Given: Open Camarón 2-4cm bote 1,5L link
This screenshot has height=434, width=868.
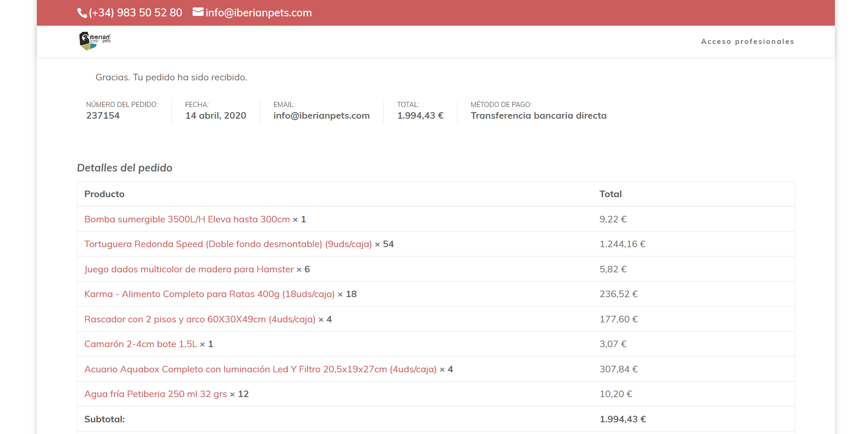Looking at the screenshot, I should 141,344.
